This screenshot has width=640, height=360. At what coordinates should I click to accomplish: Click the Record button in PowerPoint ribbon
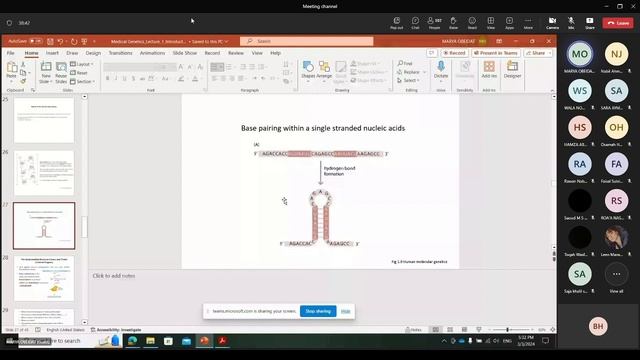click(x=454, y=53)
